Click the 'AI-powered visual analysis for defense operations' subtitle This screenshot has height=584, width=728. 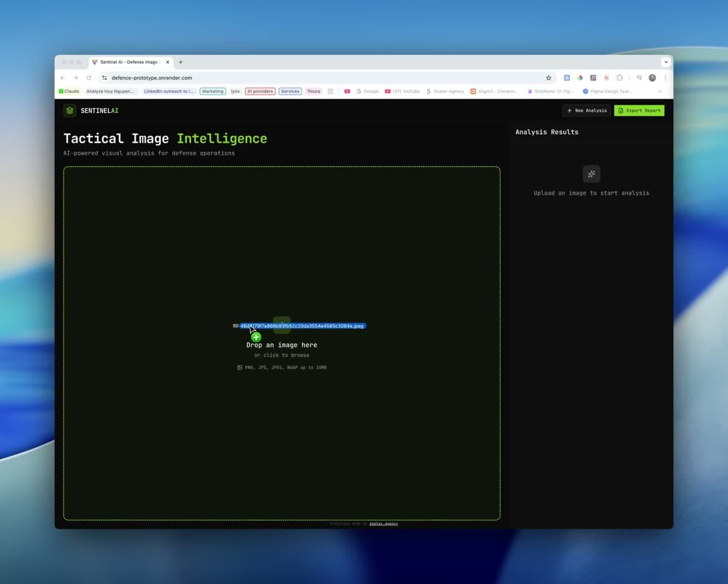click(149, 153)
